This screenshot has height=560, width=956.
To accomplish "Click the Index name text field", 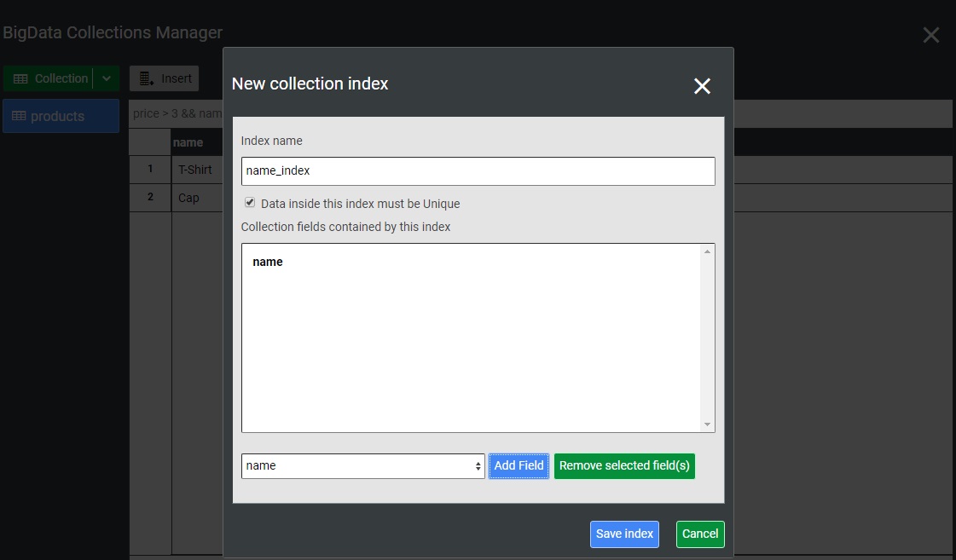I will (x=478, y=170).
